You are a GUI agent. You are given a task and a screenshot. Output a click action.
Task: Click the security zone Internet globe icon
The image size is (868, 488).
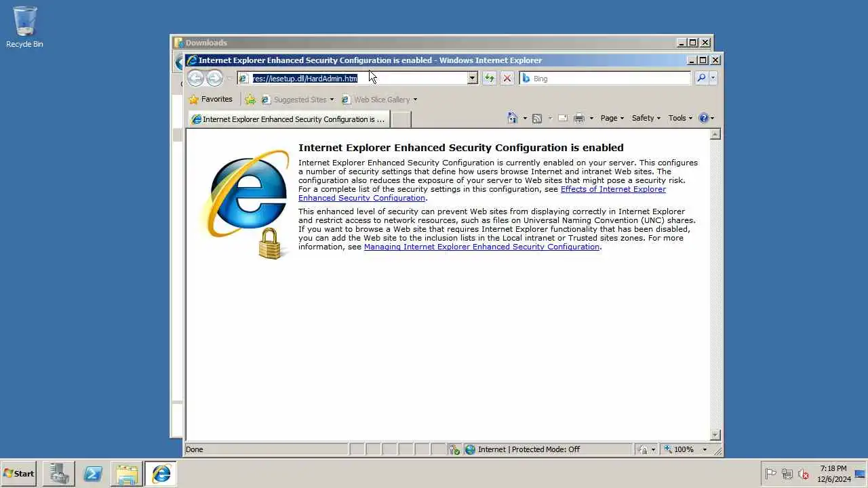click(470, 449)
